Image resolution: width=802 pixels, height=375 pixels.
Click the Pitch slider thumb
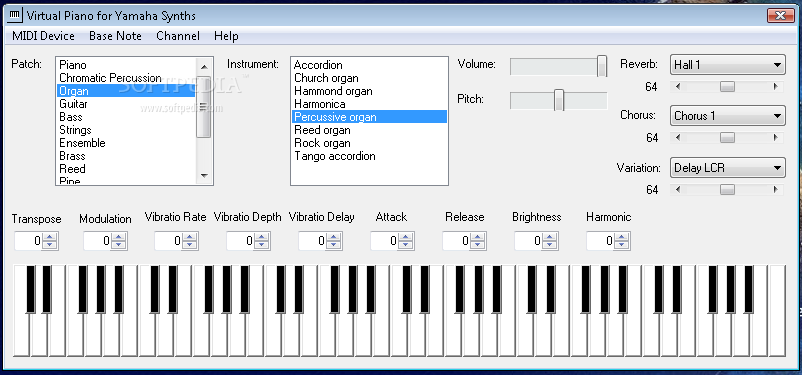559,100
